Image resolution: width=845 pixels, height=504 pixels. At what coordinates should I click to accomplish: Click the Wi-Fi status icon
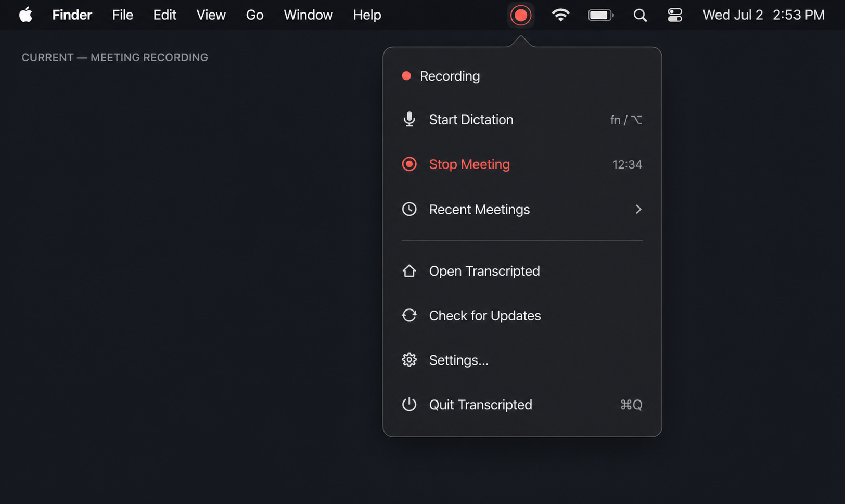pos(560,15)
